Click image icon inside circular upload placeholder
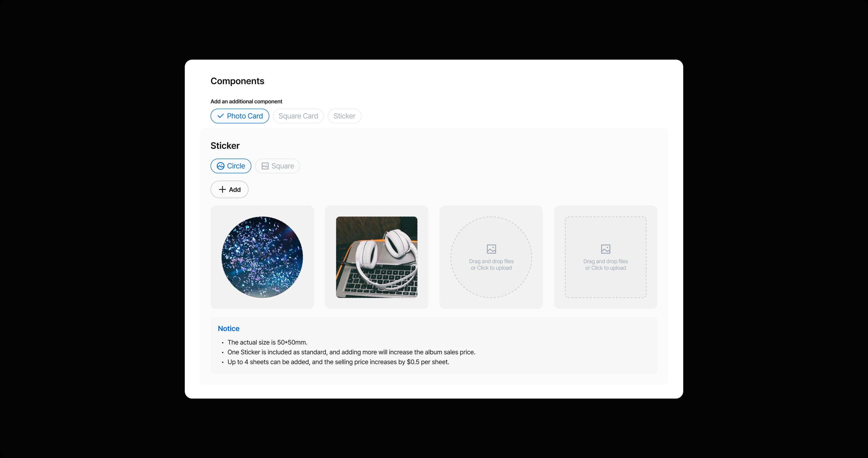The height and width of the screenshot is (458, 868). pos(491,249)
